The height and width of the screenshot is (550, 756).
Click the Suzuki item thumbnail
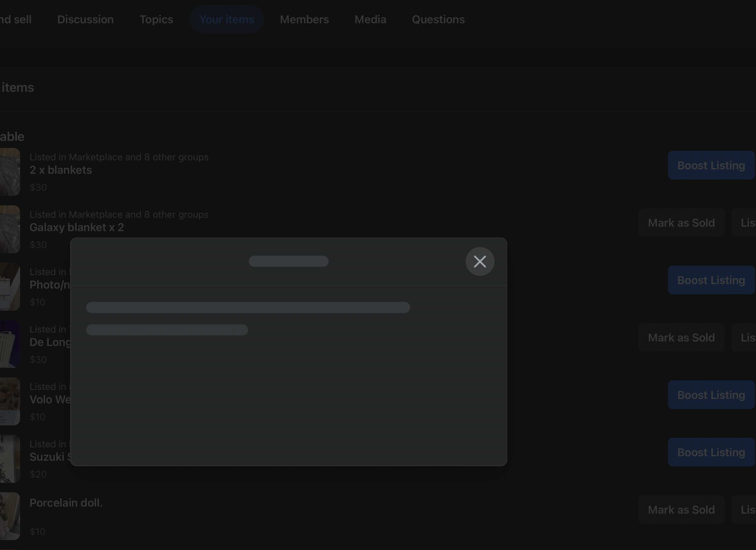(9, 459)
